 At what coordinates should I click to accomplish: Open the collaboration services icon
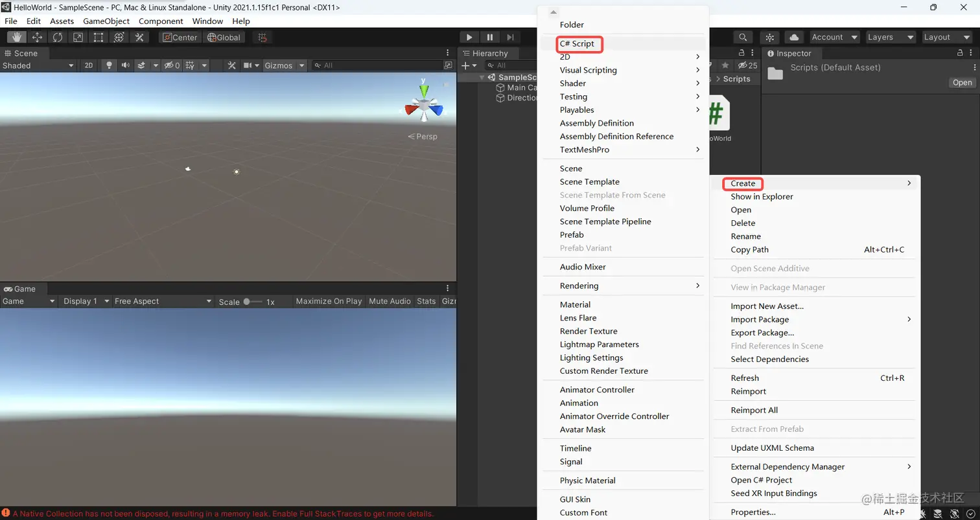click(x=770, y=38)
